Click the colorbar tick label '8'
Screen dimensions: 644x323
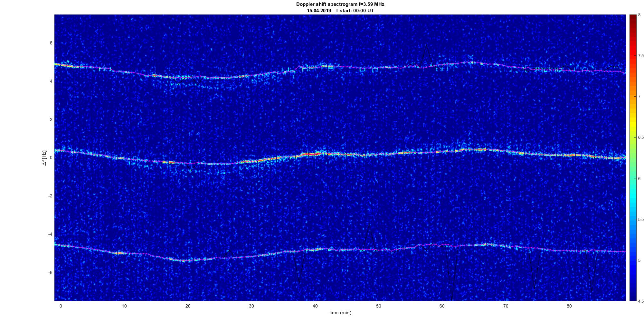pos(639,15)
